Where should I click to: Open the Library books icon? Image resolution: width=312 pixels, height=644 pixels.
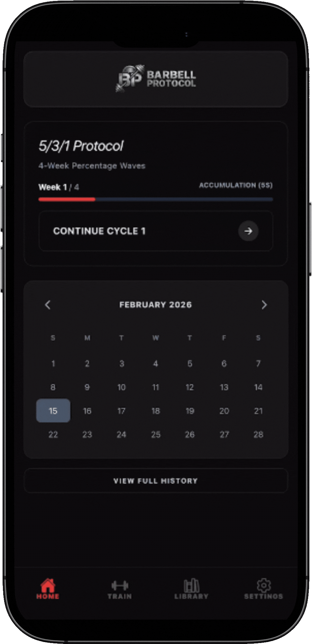click(191, 585)
